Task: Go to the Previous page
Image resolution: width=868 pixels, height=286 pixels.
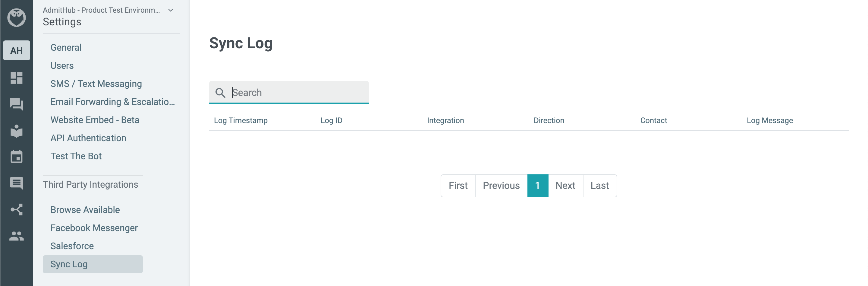Action: (501, 186)
